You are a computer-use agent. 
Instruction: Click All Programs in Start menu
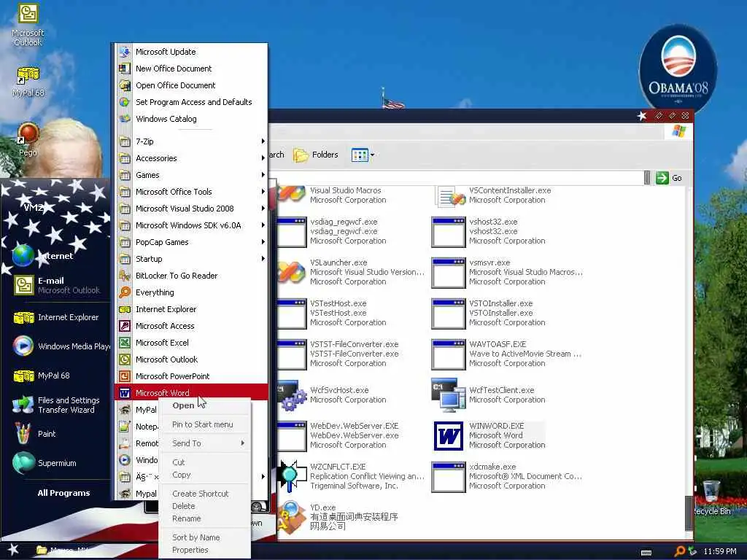tap(63, 493)
